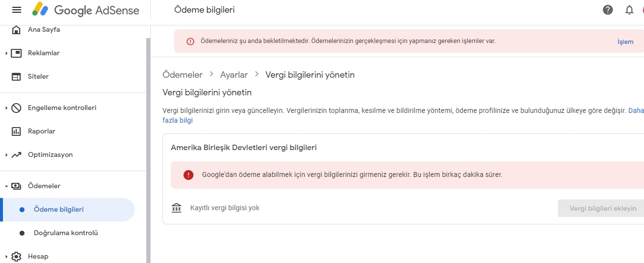Click the Raporlar chart icon
This screenshot has width=644, height=263.
(x=16, y=131)
